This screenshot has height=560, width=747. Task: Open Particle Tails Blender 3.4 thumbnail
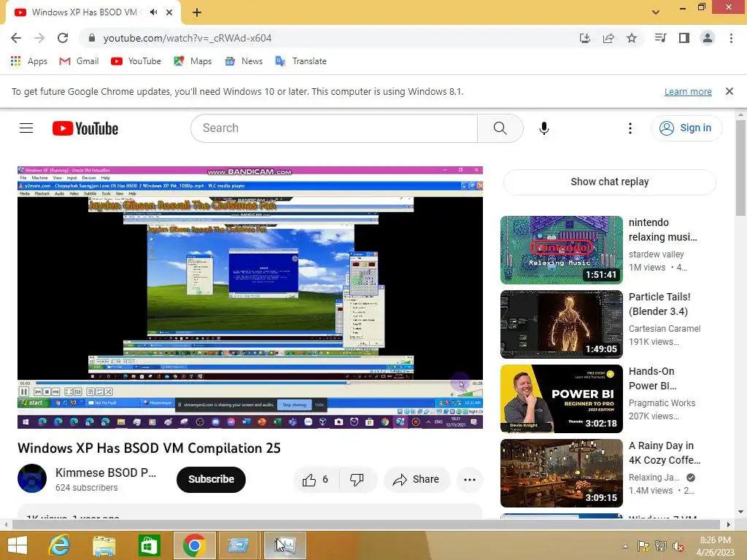[562, 324]
